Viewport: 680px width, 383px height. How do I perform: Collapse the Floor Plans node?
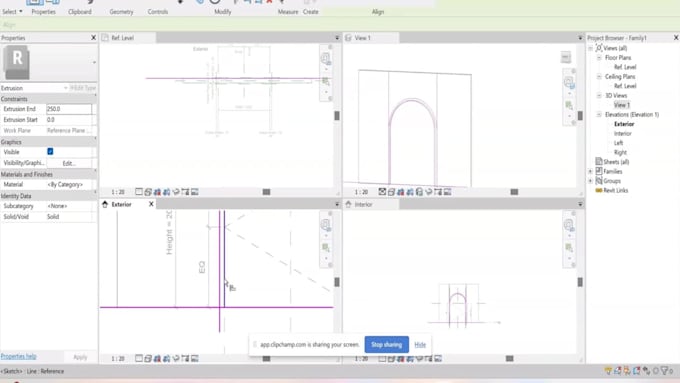point(599,58)
